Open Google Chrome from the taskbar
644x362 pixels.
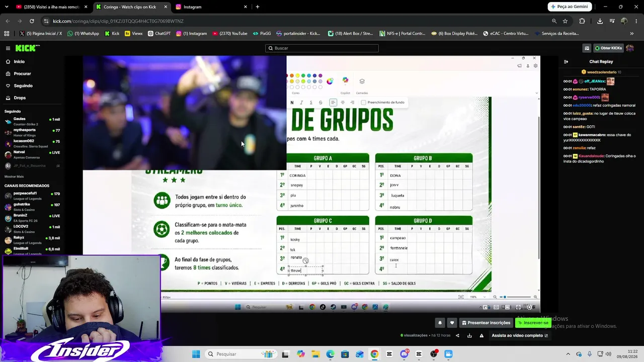tap(374, 354)
